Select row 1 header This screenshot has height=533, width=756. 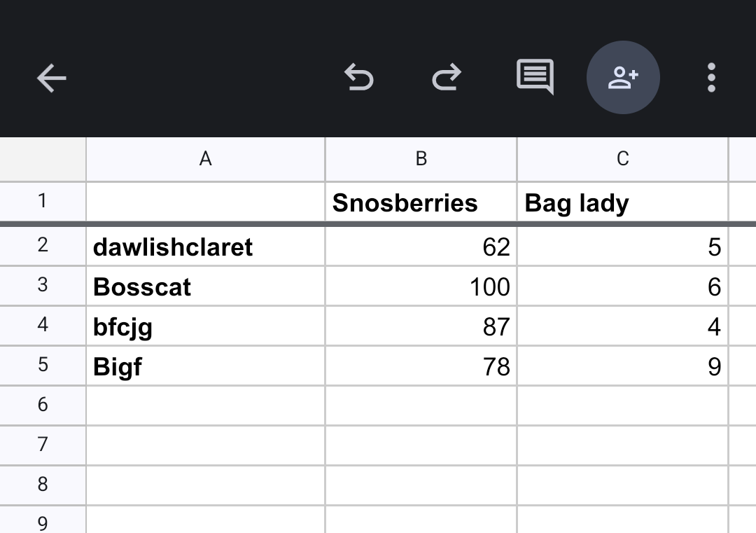coord(43,202)
